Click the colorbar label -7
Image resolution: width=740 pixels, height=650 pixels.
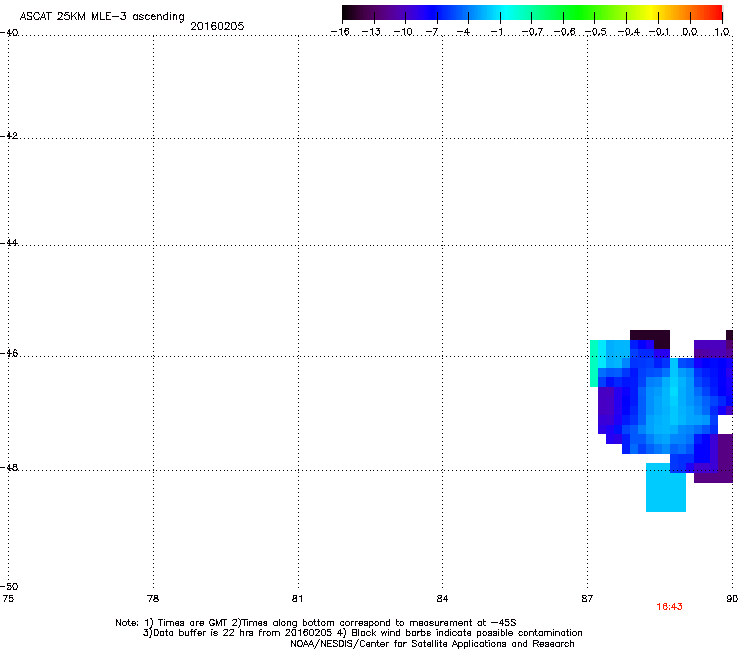(432, 32)
